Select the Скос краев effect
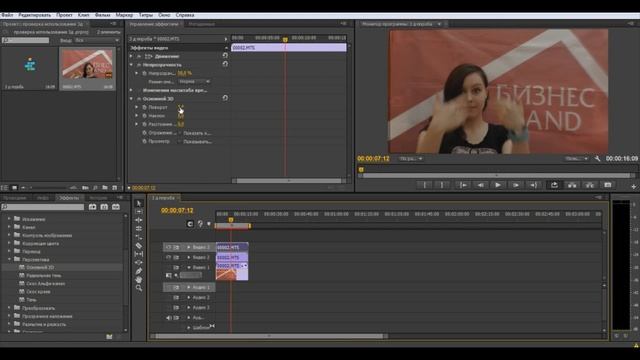This screenshot has width=640, height=360. [38, 291]
